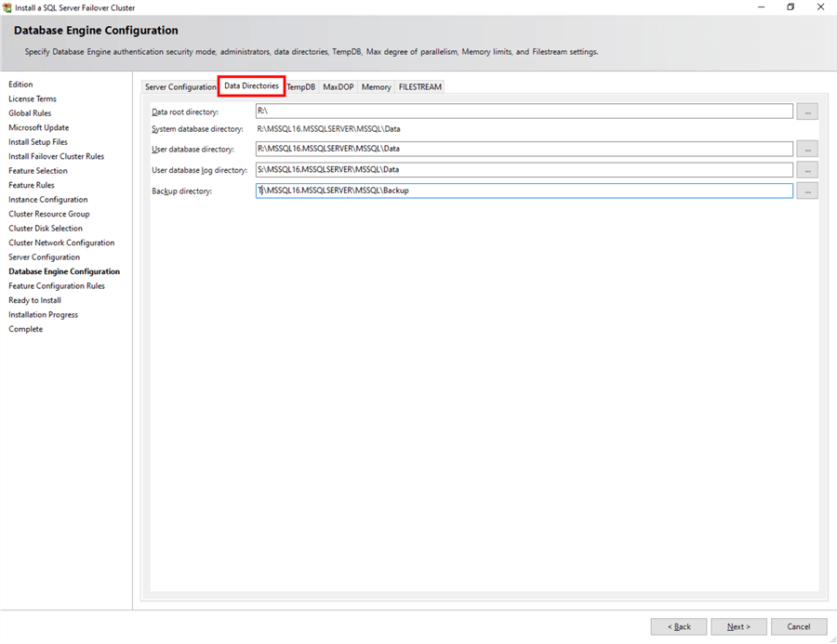Browse for the Backup directory

(x=807, y=191)
